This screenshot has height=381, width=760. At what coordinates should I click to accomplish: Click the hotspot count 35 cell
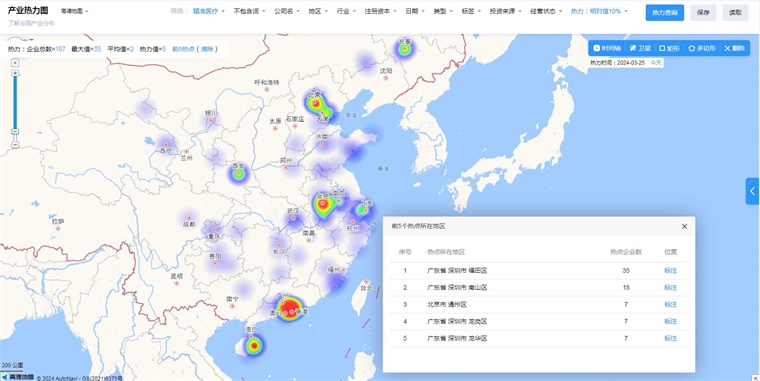pos(626,270)
